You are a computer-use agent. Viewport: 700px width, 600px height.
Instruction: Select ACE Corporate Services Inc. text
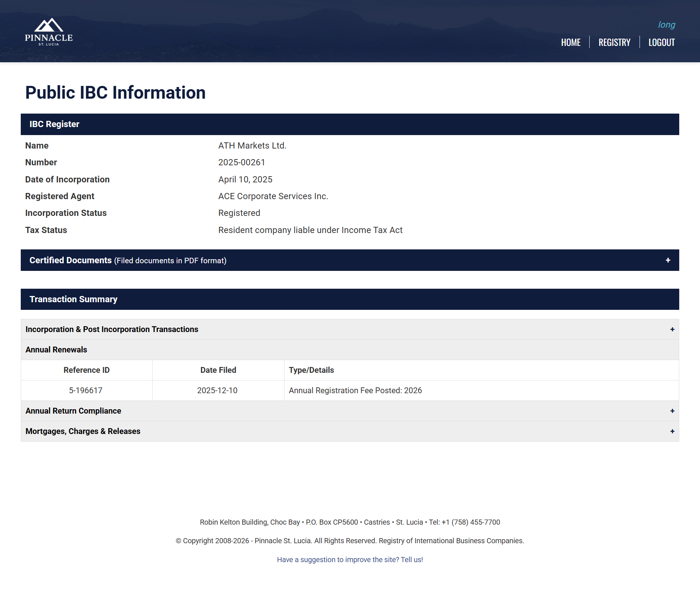tap(273, 196)
